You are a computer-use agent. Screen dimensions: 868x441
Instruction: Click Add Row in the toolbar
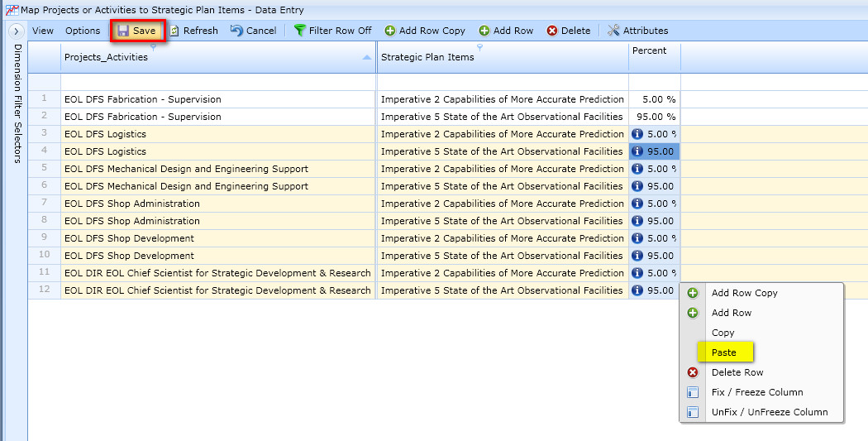pos(506,31)
